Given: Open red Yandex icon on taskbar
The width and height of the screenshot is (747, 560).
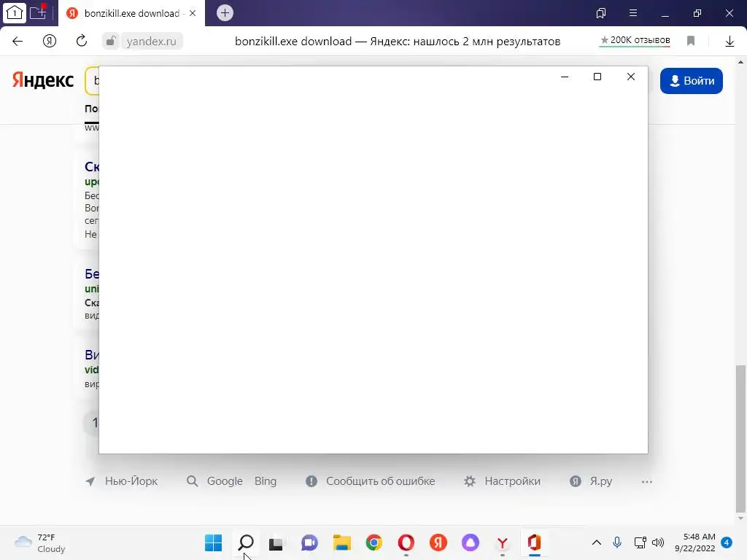Looking at the screenshot, I should pos(438,542).
